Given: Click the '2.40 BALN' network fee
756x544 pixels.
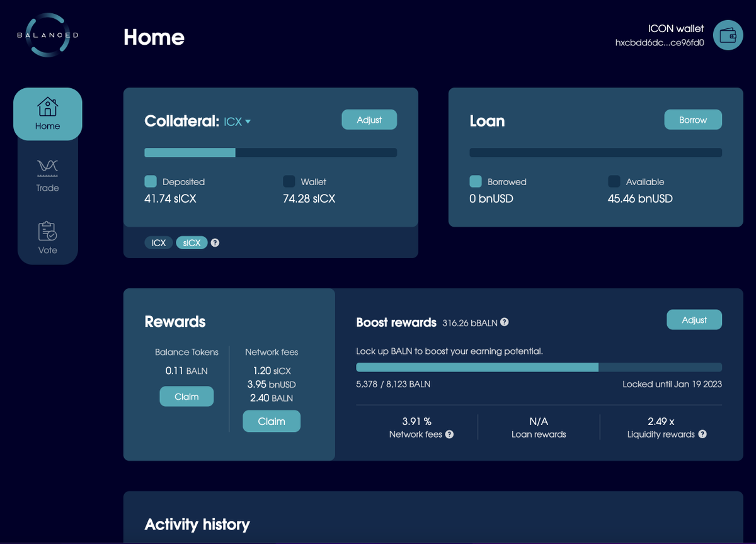Looking at the screenshot, I should [x=272, y=398].
